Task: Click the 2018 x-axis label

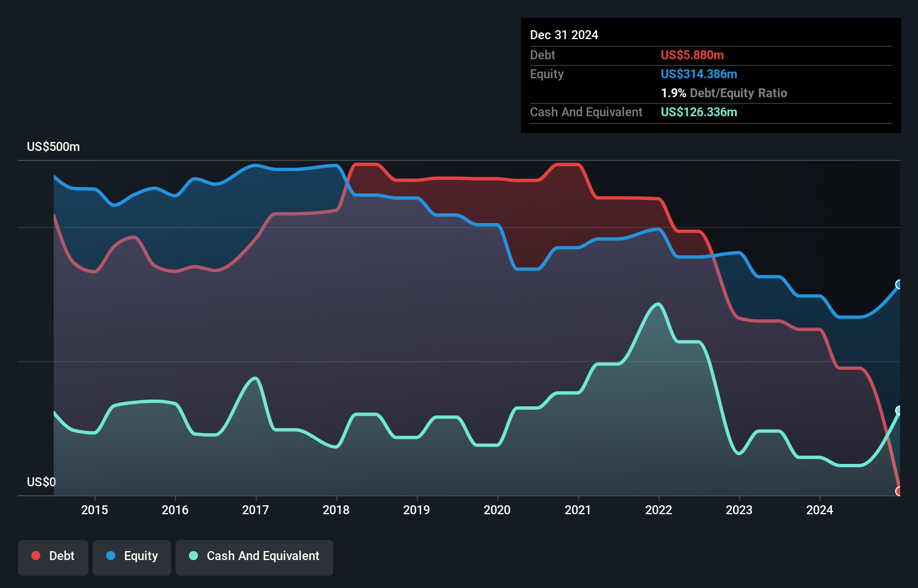Action: 336,510
